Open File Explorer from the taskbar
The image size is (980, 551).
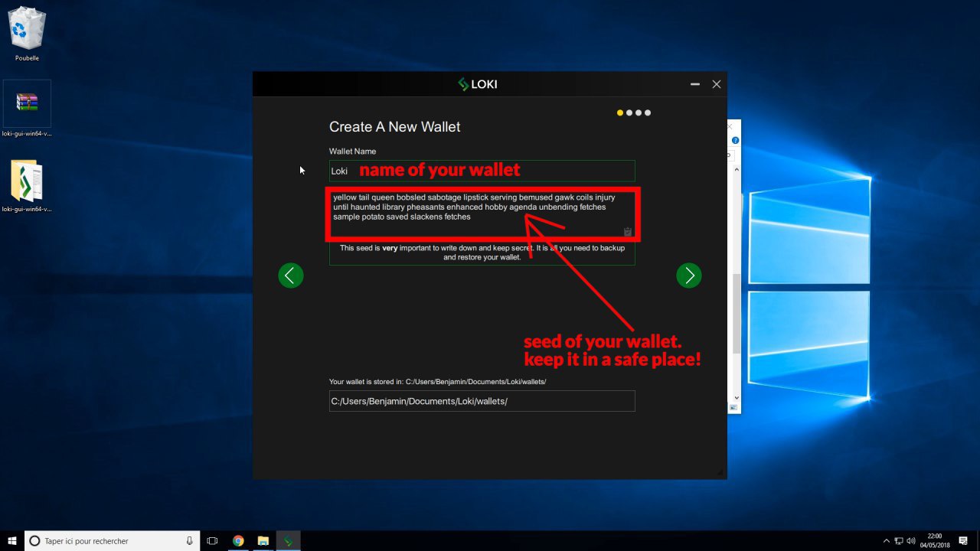263,540
